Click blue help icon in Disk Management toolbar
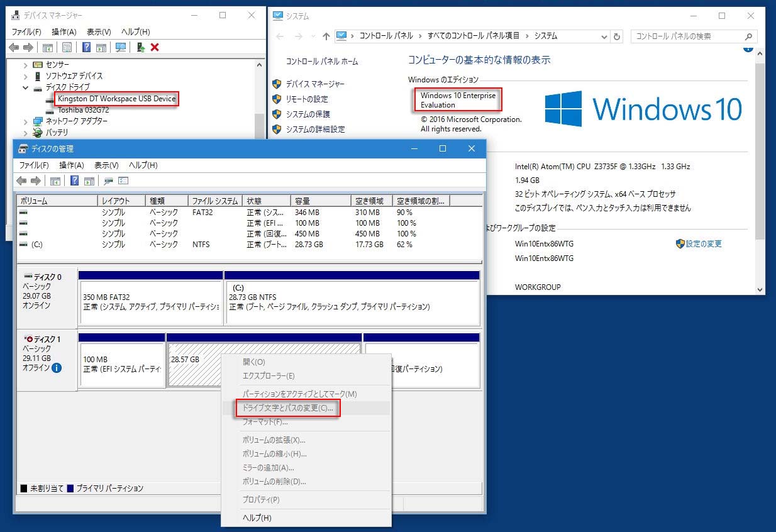The width and height of the screenshot is (776, 532). tap(75, 181)
